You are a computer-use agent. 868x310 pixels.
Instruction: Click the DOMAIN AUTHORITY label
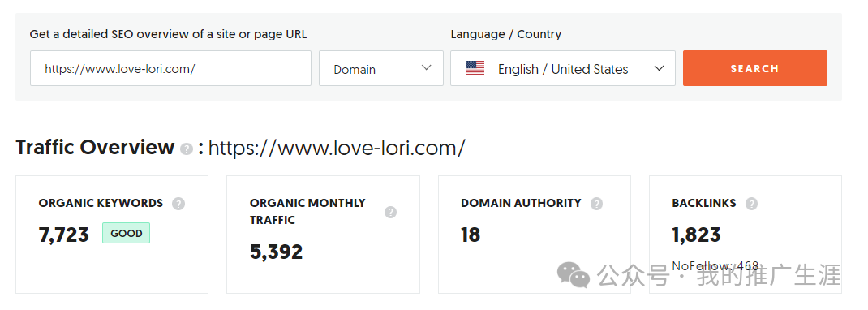[521, 203]
